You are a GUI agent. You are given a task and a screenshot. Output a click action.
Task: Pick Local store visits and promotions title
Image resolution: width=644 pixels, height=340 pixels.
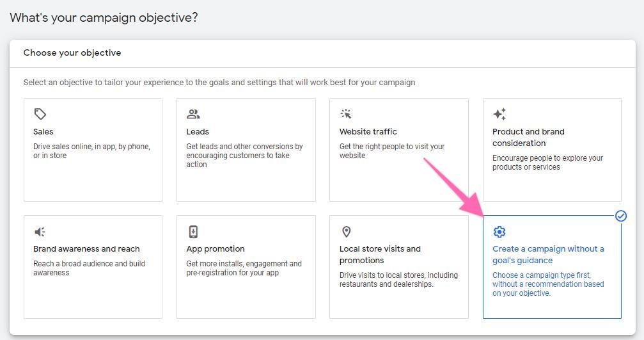(380, 254)
